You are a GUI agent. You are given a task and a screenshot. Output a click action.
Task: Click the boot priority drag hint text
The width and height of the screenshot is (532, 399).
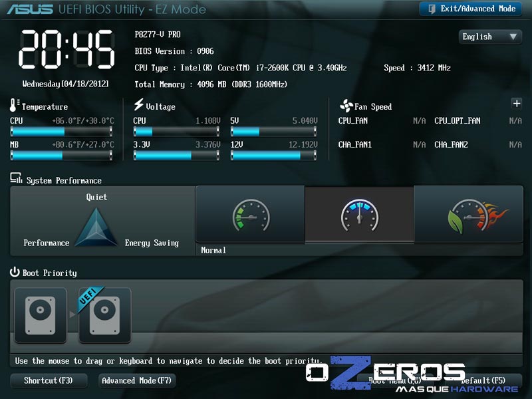click(x=168, y=361)
